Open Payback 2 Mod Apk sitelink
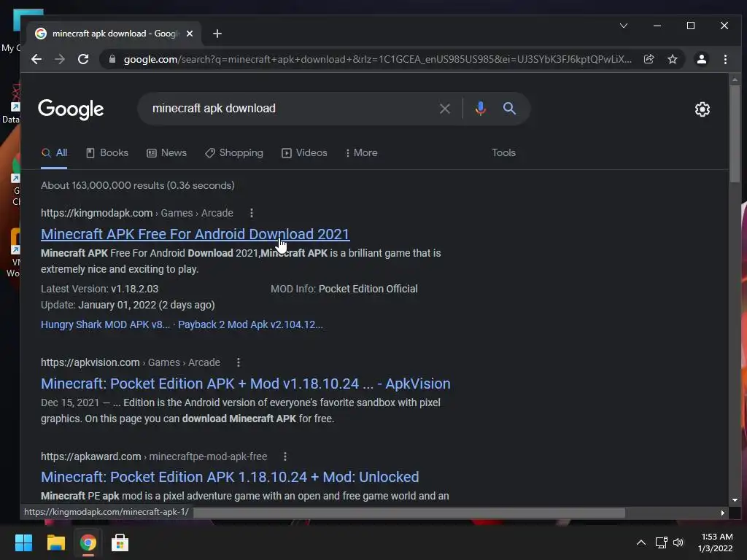Image resolution: width=747 pixels, height=560 pixels. click(x=251, y=324)
